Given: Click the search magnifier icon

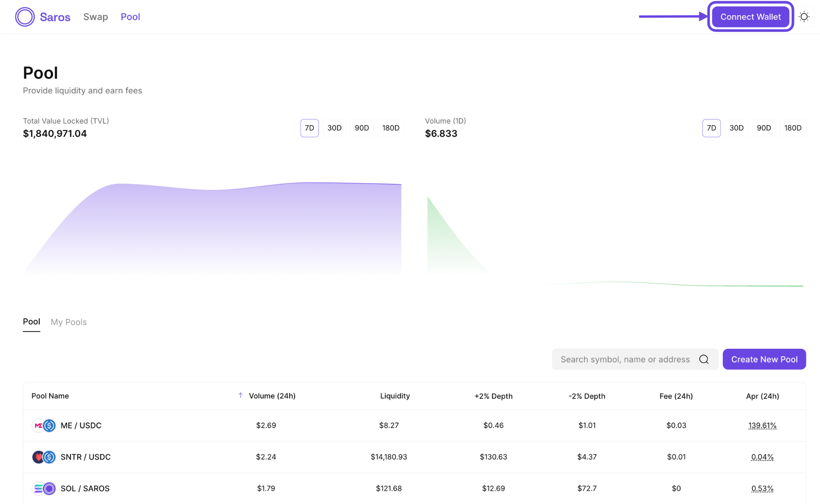Looking at the screenshot, I should (704, 359).
